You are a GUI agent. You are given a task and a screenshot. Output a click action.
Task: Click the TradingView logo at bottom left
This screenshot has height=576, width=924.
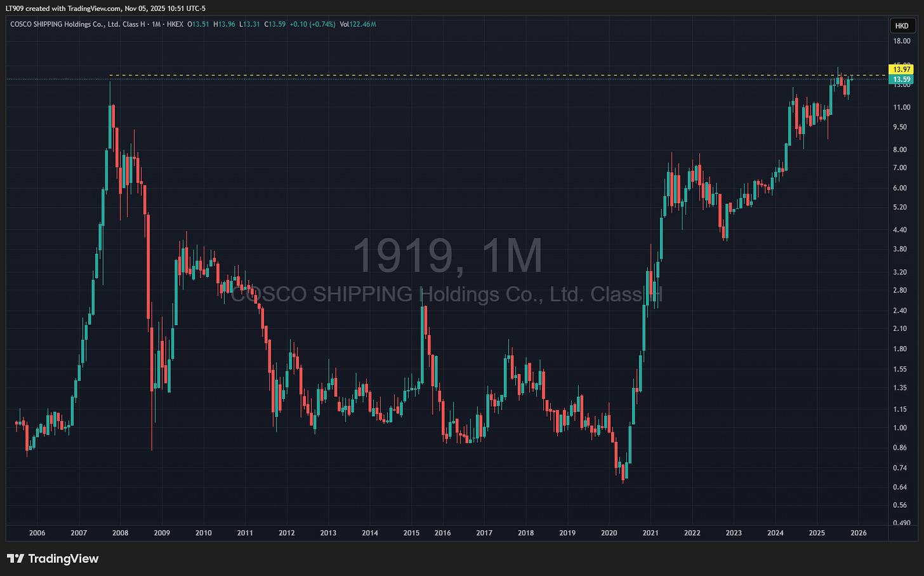[x=54, y=559]
